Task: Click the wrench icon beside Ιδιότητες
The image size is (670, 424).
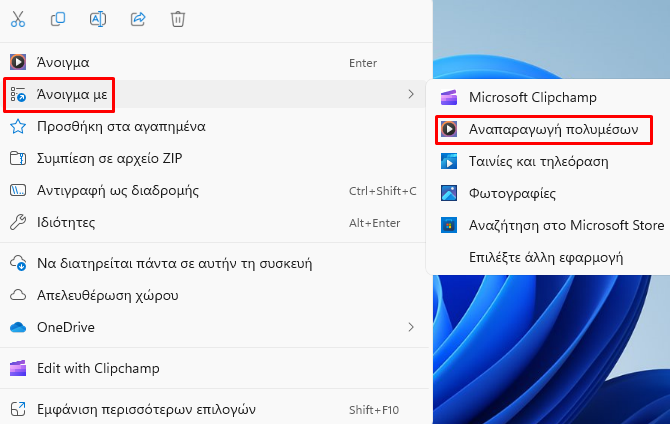Action: tap(18, 223)
